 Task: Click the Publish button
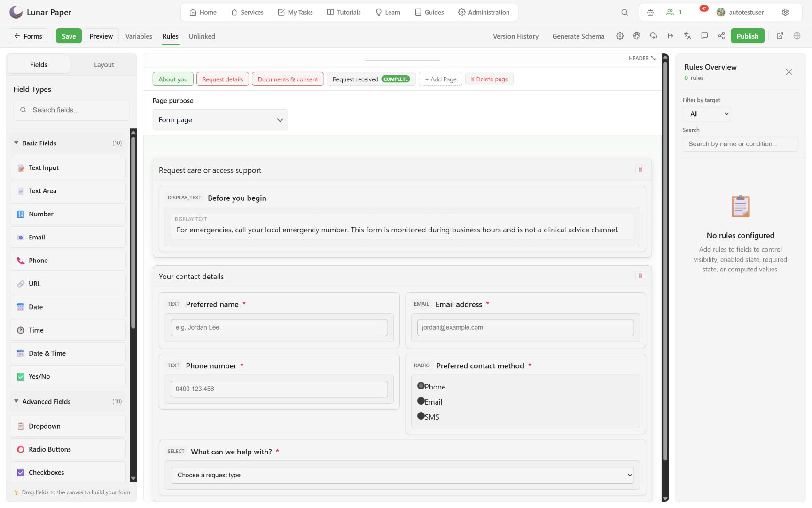point(748,36)
